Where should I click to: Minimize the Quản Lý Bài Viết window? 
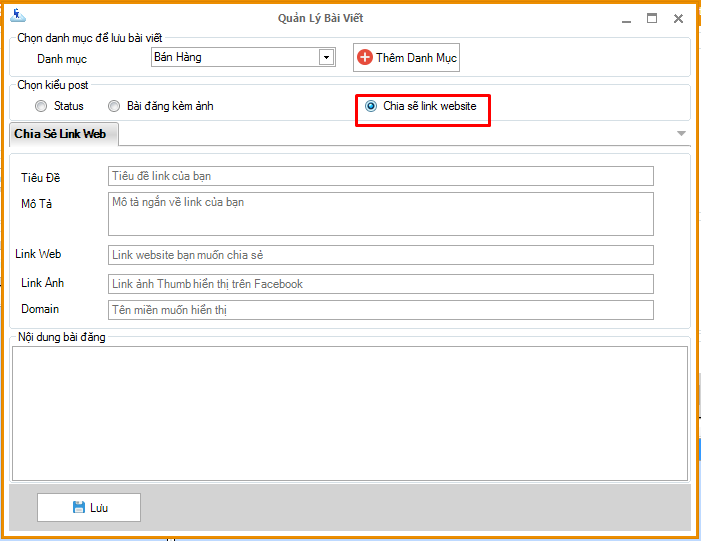point(626,19)
